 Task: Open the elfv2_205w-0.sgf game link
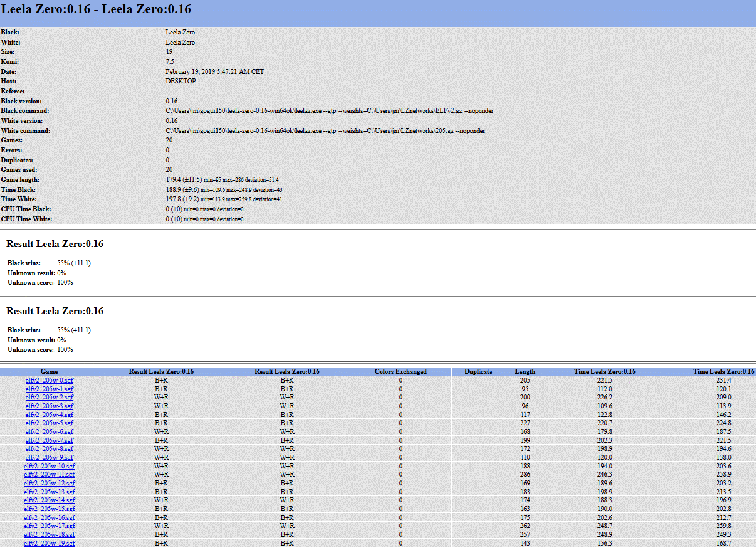[49, 380]
